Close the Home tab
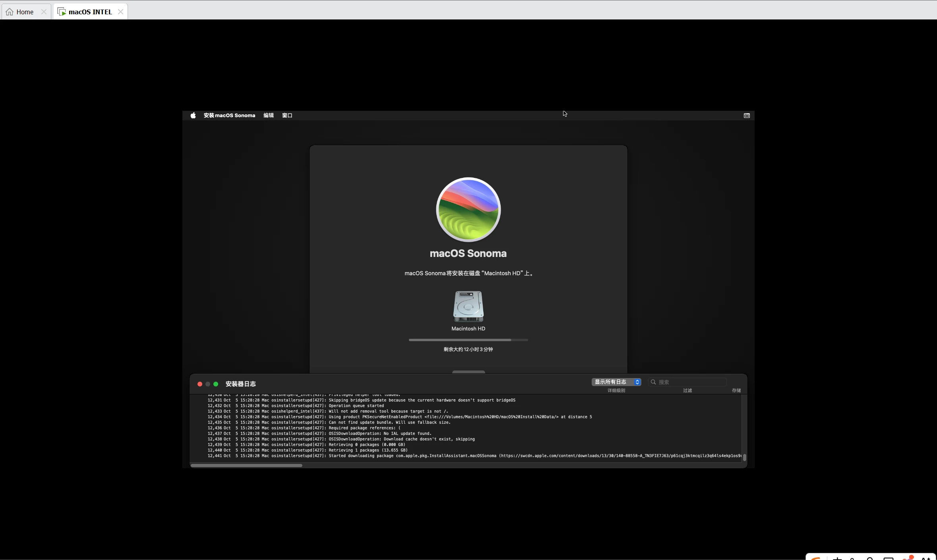Screen dimensions: 937x560 coord(44,12)
